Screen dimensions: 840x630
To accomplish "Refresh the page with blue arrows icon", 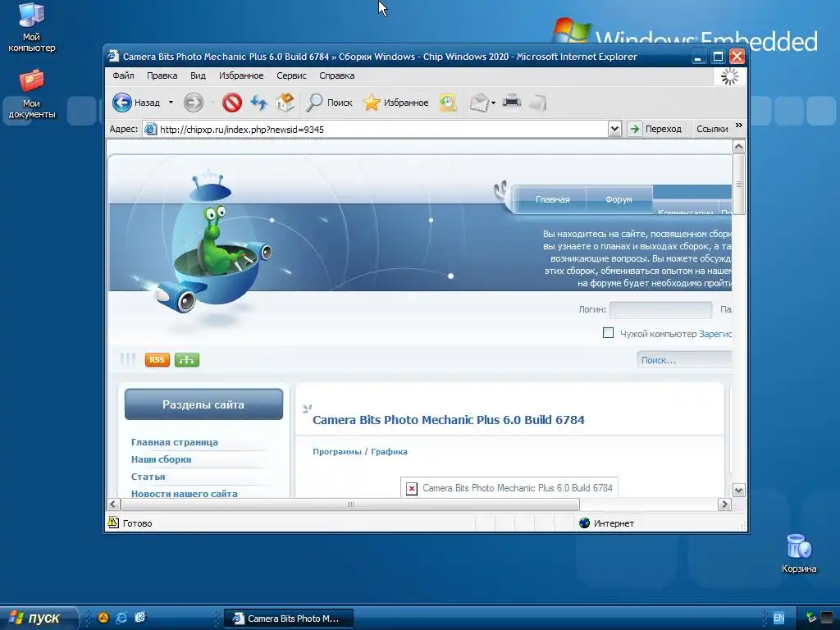I will (258, 103).
